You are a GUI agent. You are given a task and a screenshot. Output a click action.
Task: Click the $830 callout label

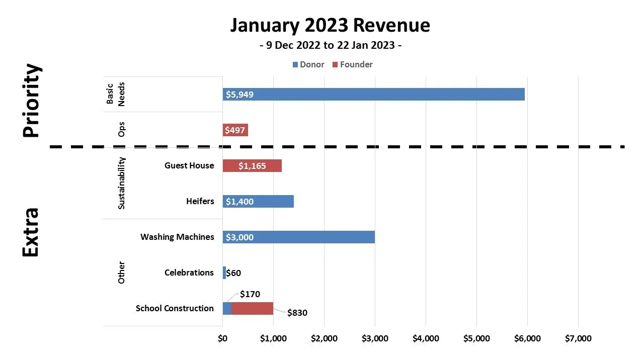(297, 313)
